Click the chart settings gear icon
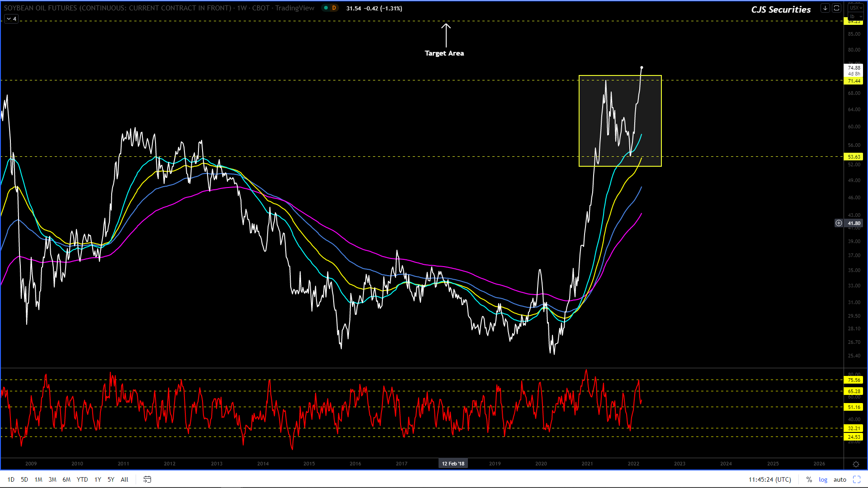The width and height of the screenshot is (868, 488). point(856,464)
